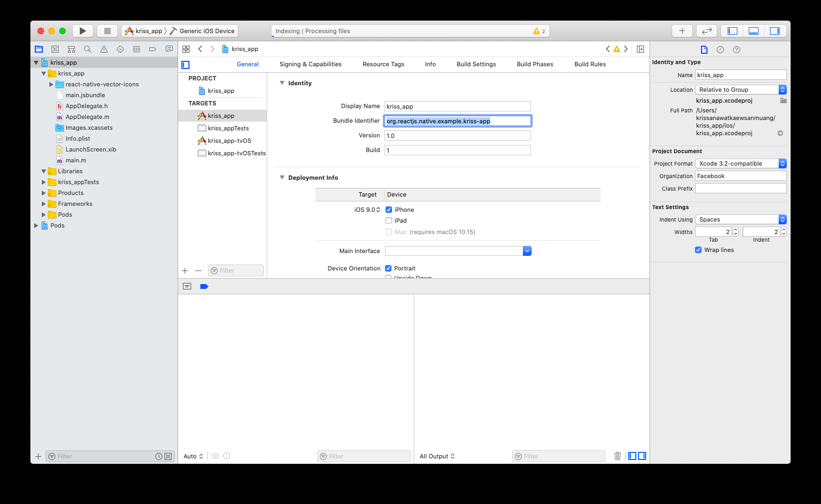The width and height of the screenshot is (821, 504).
Task: Collapse the Deployment Info section
Action: tap(282, 178)
